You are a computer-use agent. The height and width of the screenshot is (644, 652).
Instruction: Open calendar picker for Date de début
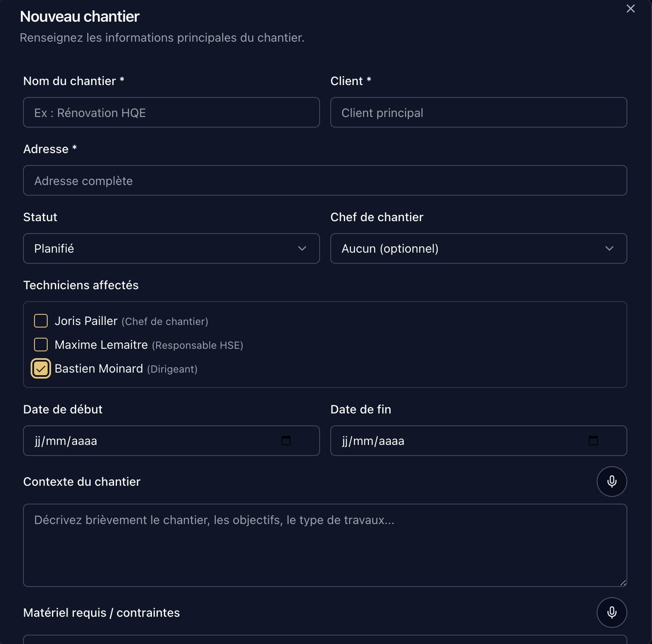coord(286,441)
